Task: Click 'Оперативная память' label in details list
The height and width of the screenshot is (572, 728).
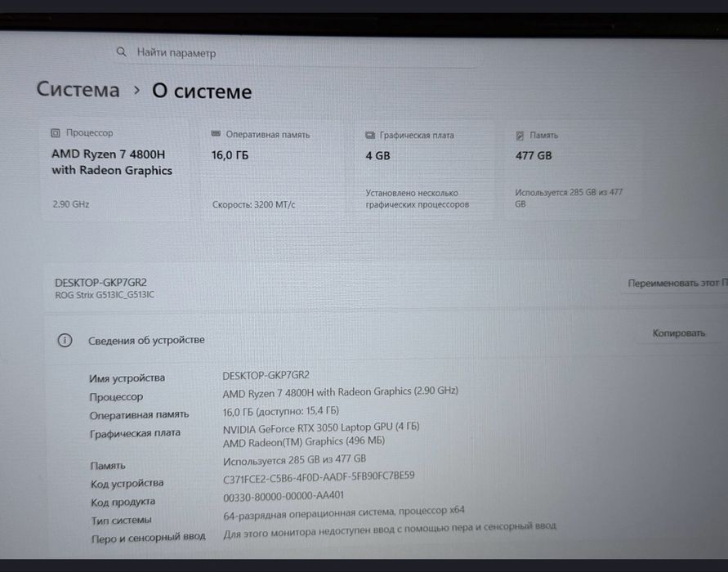Action: 139,414
